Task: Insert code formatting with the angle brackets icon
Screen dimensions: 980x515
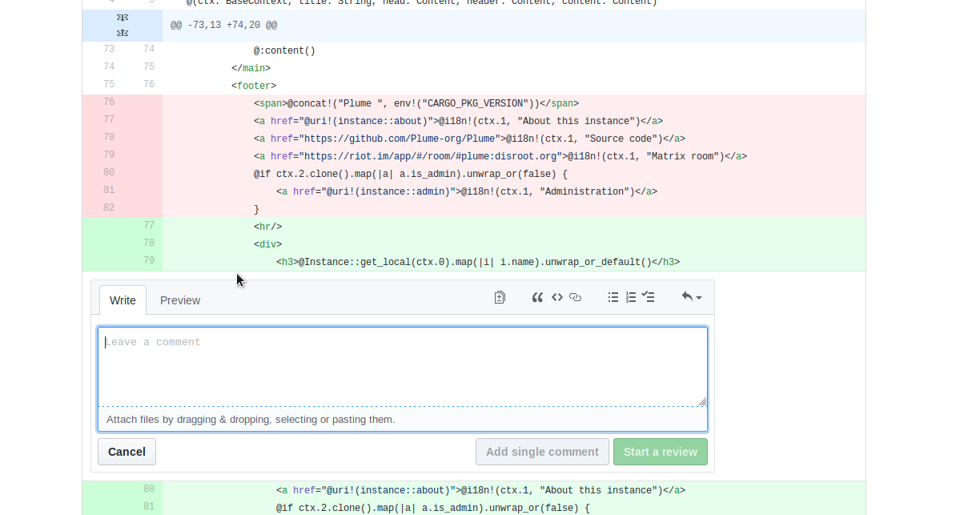Action: coord(556,297)
